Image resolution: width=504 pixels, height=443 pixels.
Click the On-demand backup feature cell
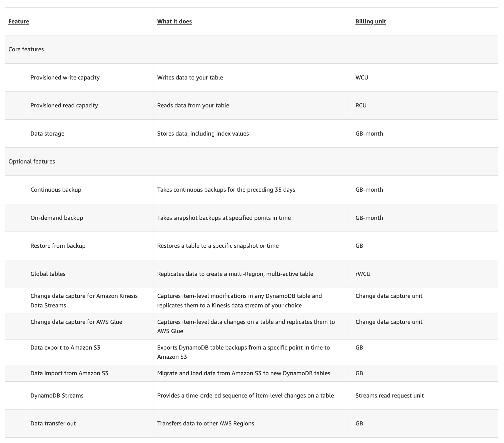pos(57,218)
